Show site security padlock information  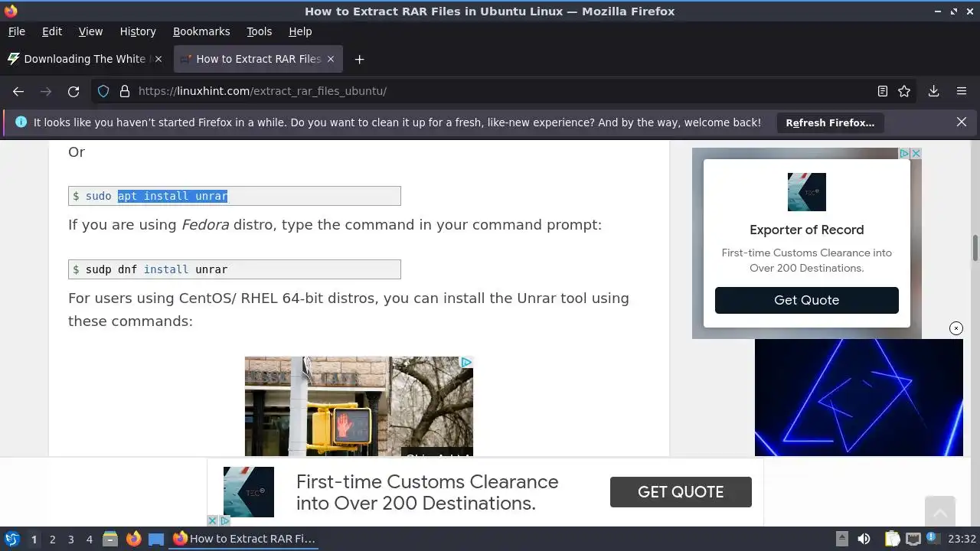(x=124, y=91)
